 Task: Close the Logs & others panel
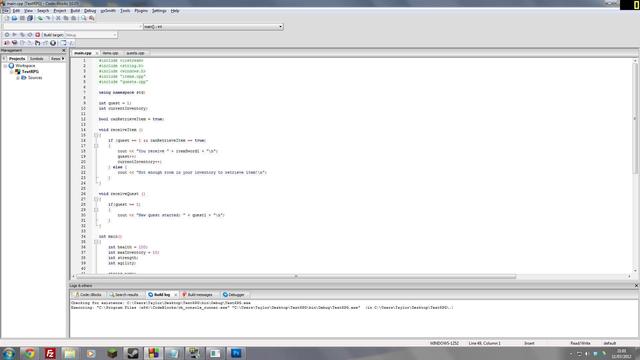tap(636, 286)
